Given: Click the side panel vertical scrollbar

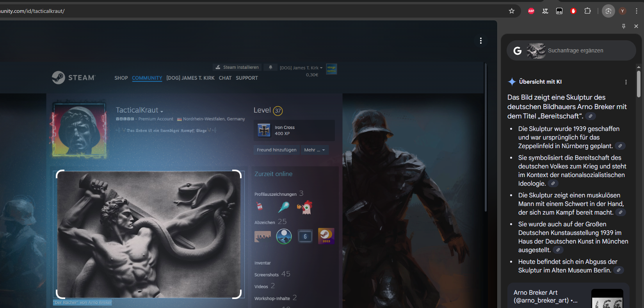Looking at the screenshot, I should (639, 84).
